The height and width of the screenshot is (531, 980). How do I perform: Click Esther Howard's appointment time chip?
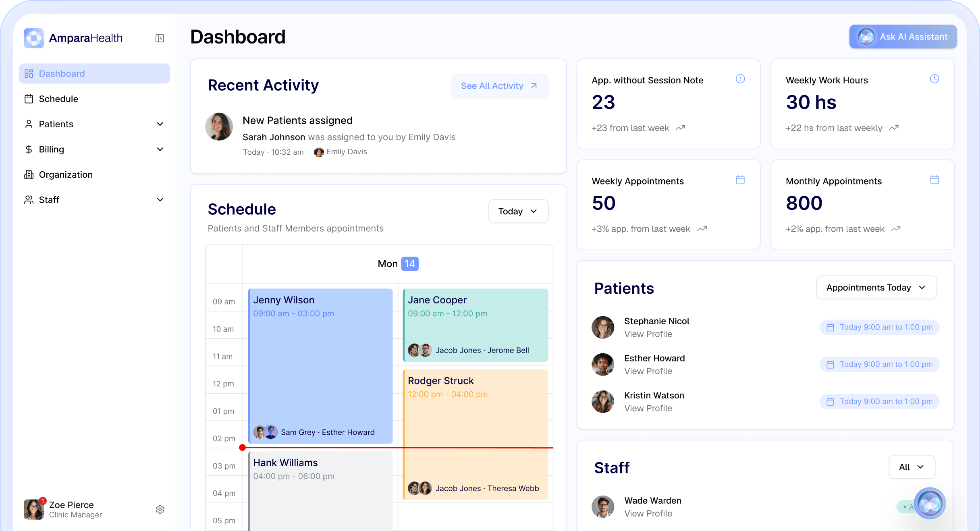(879, 365)
